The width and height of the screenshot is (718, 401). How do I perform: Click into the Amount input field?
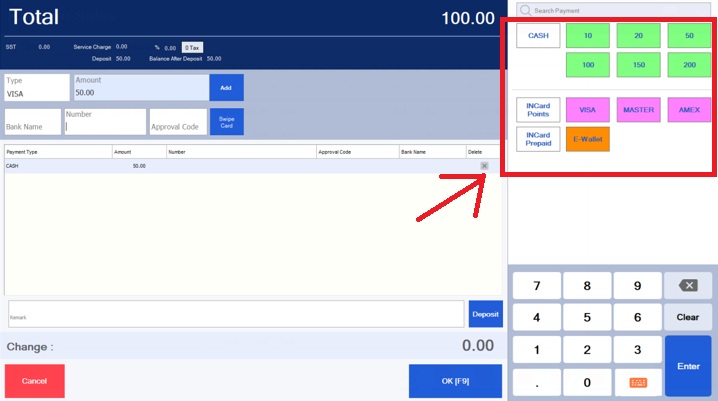point(139,92)
